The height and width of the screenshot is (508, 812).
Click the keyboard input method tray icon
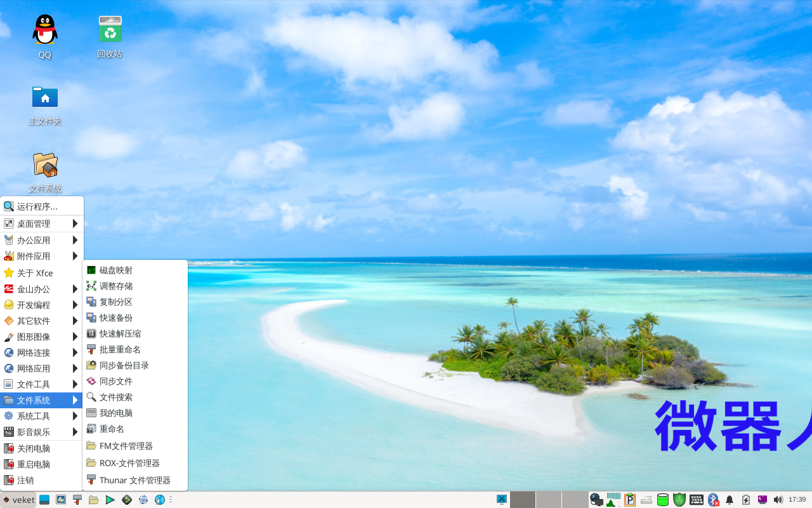pyautogui.click(x=696, y=500)
